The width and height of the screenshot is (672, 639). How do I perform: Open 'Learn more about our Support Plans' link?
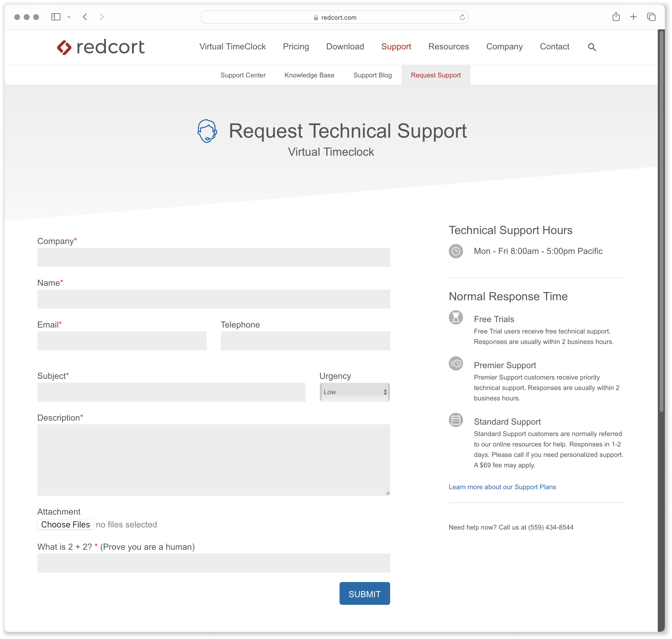502,487
